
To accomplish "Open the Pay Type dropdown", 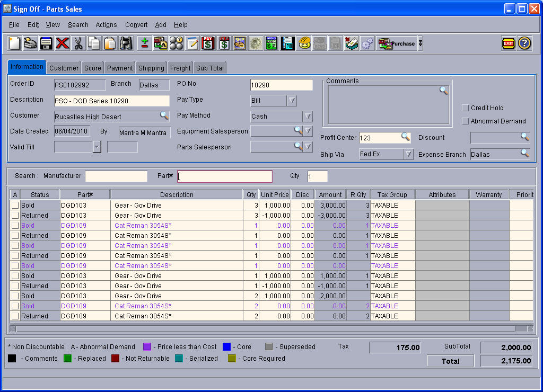I will point(292,101).
